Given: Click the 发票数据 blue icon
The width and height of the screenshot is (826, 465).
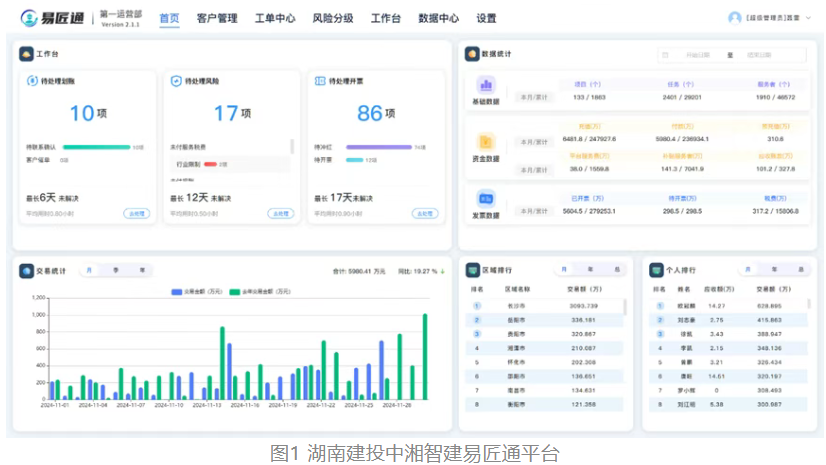Looking at the screenshot, I should coord(486,198).
